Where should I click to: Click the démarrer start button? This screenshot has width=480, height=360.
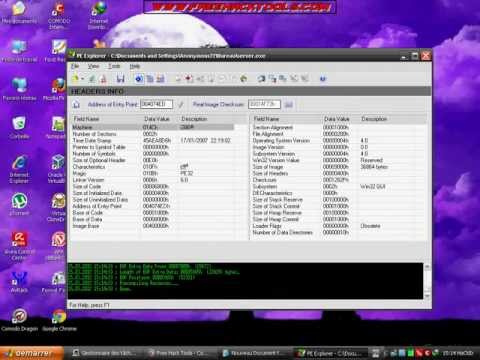31,353
